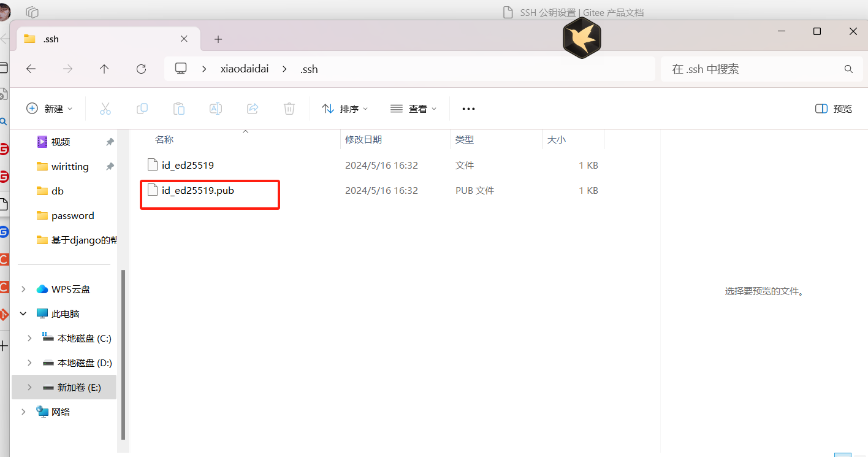Select WPS云盘 in navigation pane
Image resolution: width=868 pixels, height=457 pixels.
pyautogui.click(x=70, y=289)
